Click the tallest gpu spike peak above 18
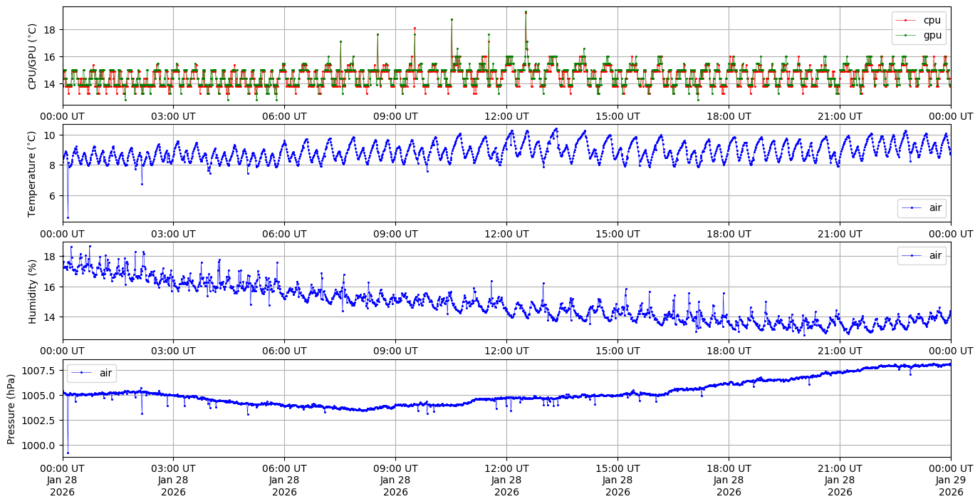980x504 pixels. (526, 12)
